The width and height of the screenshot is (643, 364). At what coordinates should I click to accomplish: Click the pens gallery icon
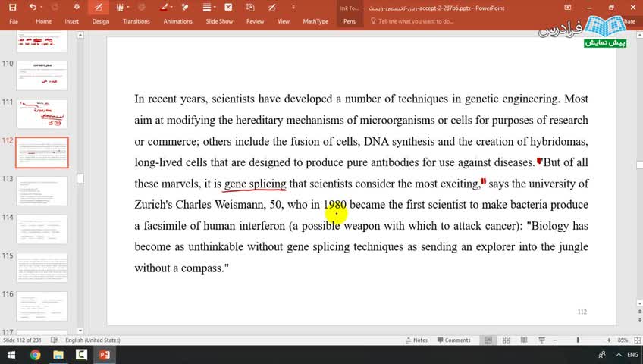120,7
